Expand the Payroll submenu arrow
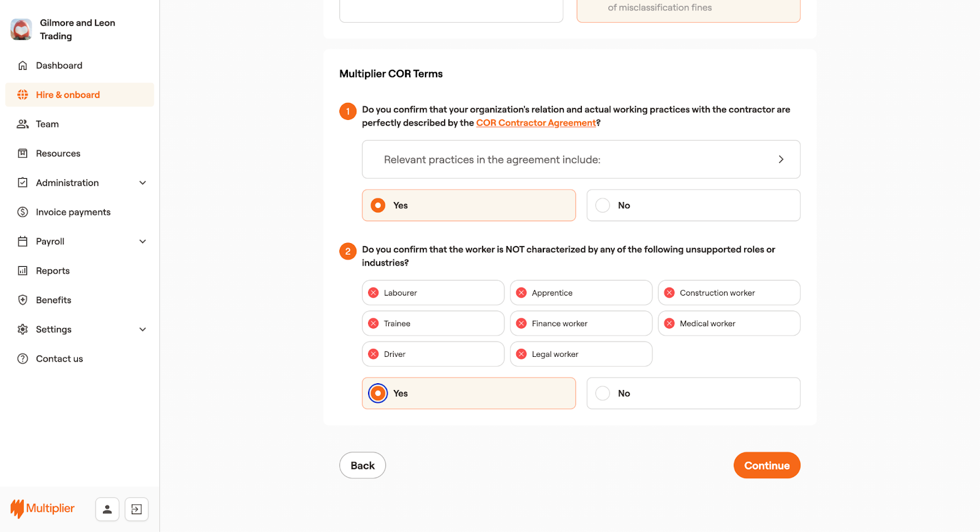Screen dimensions: 980x532 (x=143, y=242)
